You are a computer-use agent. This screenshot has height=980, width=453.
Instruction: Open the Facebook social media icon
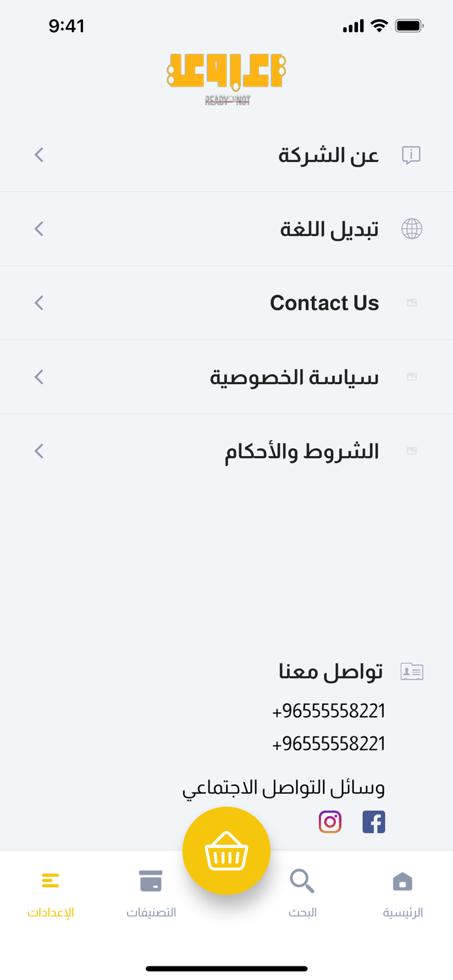pos(374,822)
